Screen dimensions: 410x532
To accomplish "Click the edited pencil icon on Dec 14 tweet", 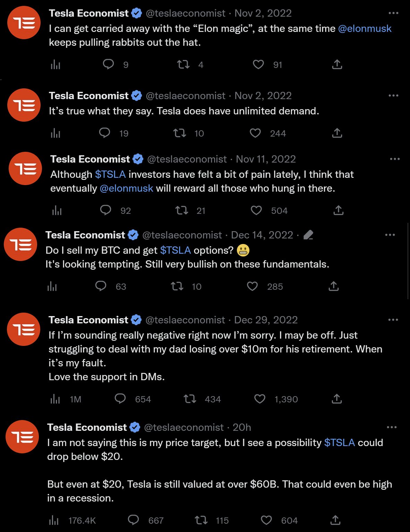I will (x=308, y=235).
